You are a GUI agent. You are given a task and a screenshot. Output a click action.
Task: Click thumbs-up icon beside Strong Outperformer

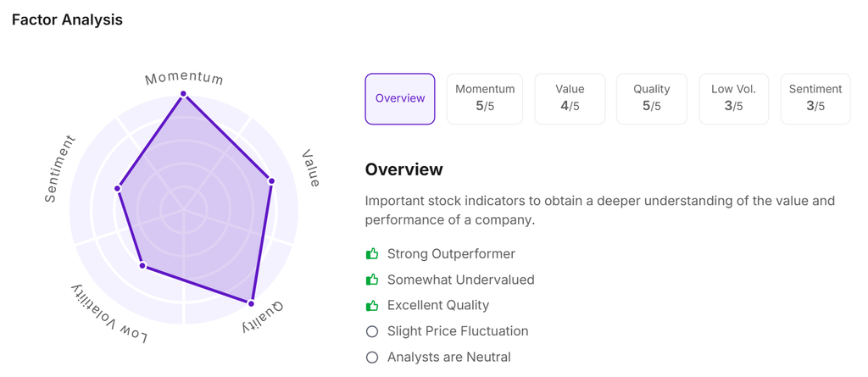372,254
